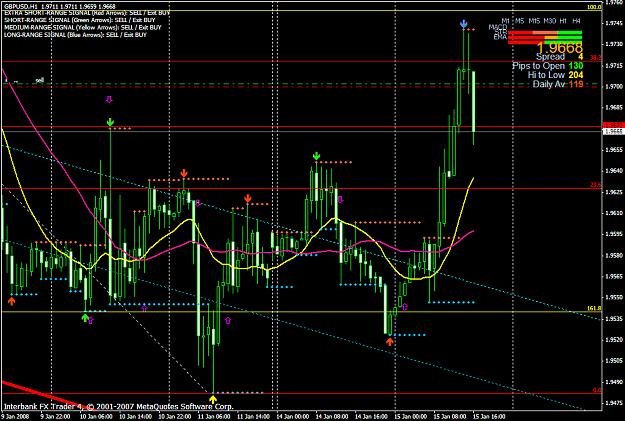Click the M30 timeframe label

(549, 21)
